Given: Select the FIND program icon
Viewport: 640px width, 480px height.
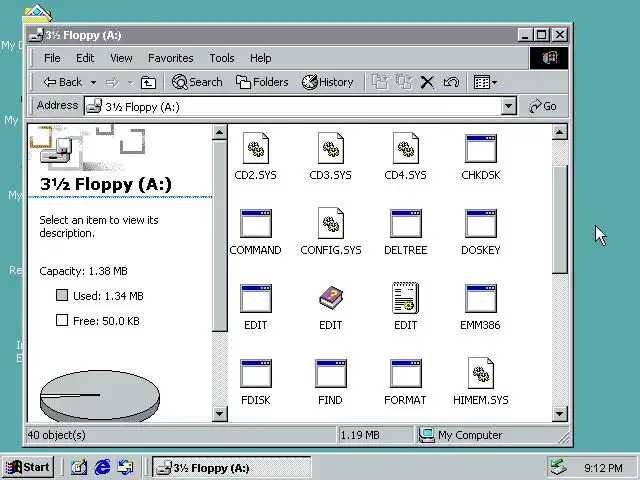Looking at the screenshot, I should (331, 374).
